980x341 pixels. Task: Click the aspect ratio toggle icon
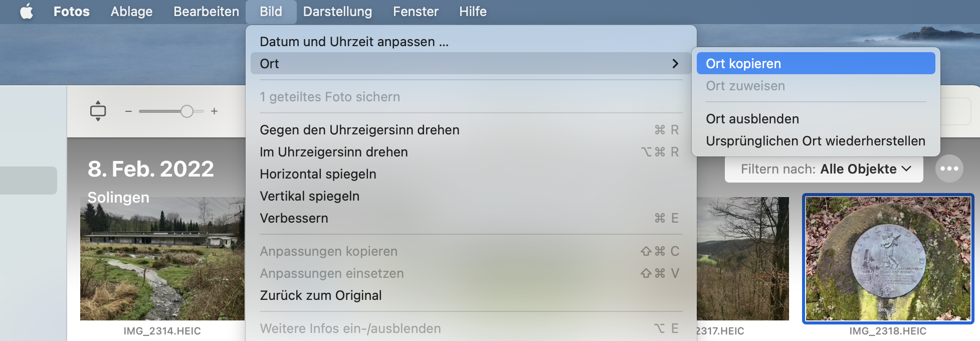coord(98,111)
